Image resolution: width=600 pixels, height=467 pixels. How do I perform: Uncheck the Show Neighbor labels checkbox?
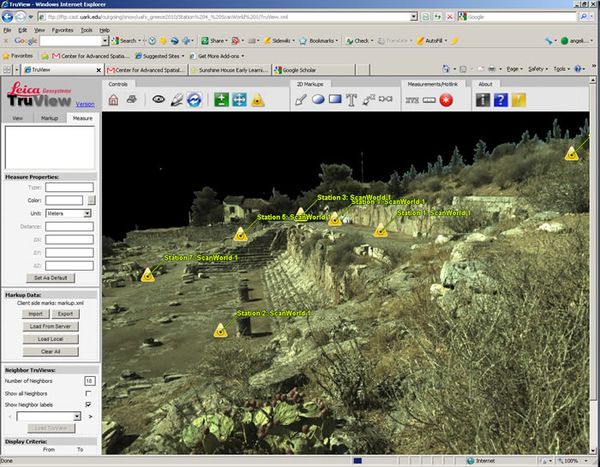click(89, 404)
